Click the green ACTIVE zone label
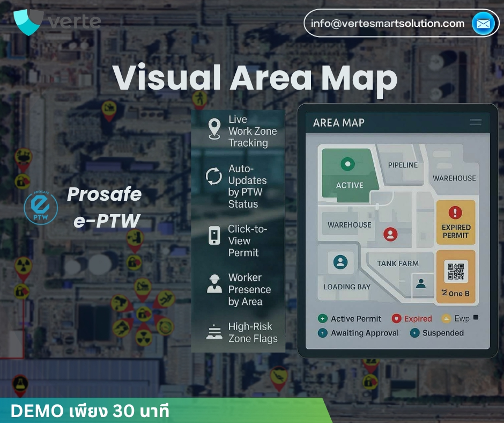Image resolution: width=504 pixels, height=423 pixels. [350, 185]
